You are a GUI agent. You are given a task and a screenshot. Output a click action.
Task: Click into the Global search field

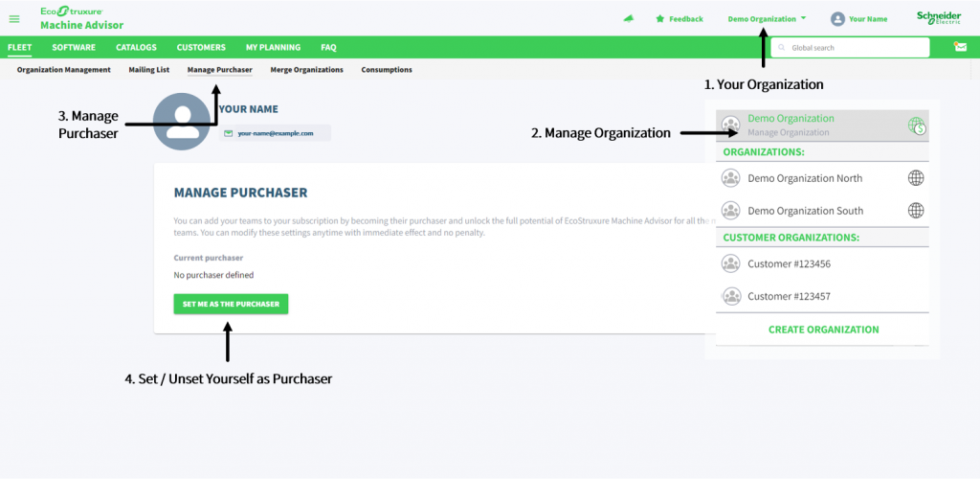pyautogui.click(x=850, y=48)
